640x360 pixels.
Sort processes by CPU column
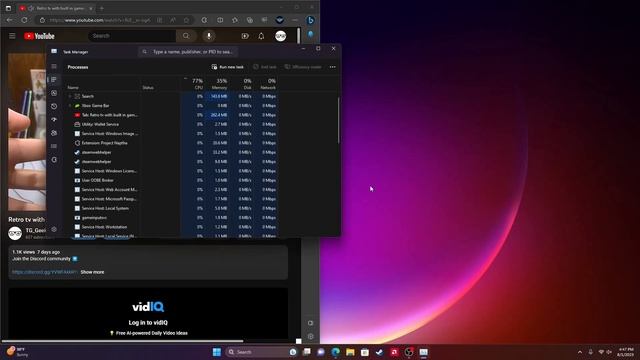pos(197,84)
